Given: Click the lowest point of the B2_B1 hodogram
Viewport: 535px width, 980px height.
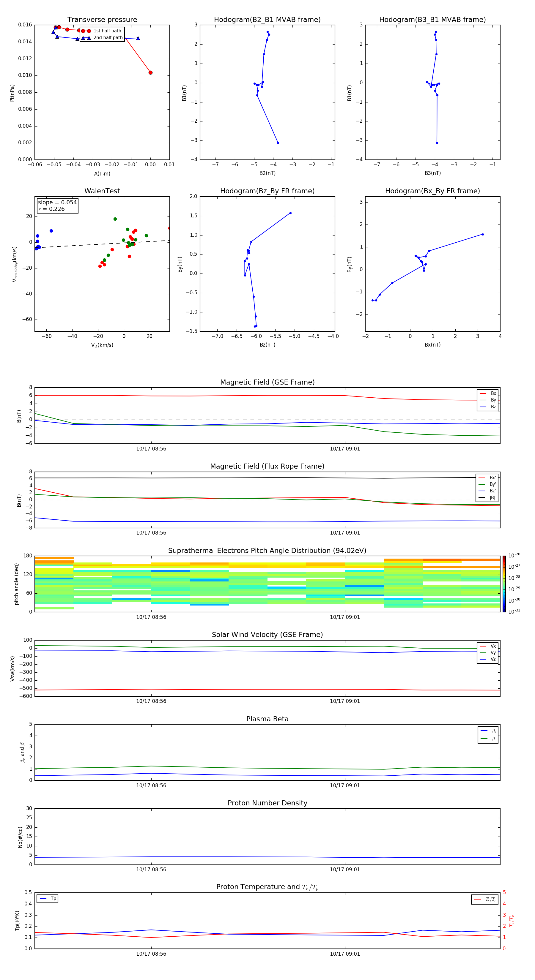Looking at the screenshot, I should coord(278,143).
